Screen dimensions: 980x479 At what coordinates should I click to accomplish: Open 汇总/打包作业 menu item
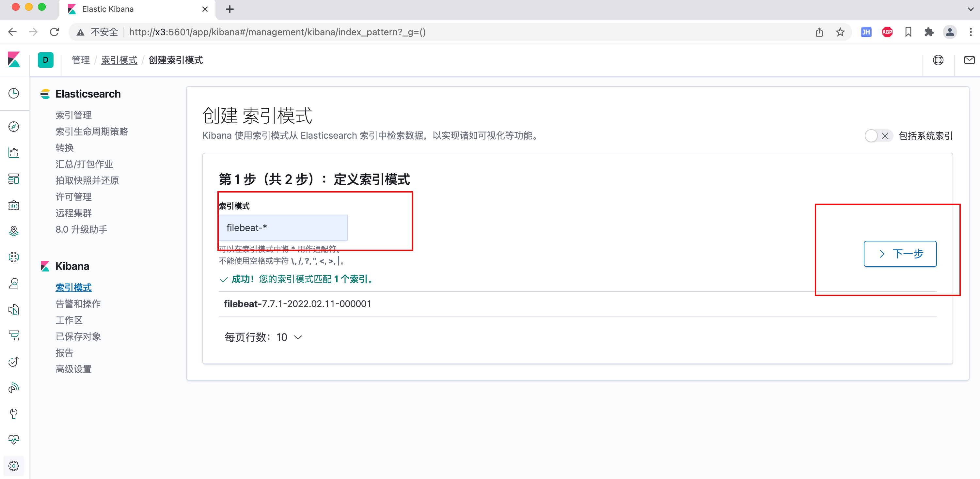click(x=84, y=164)
